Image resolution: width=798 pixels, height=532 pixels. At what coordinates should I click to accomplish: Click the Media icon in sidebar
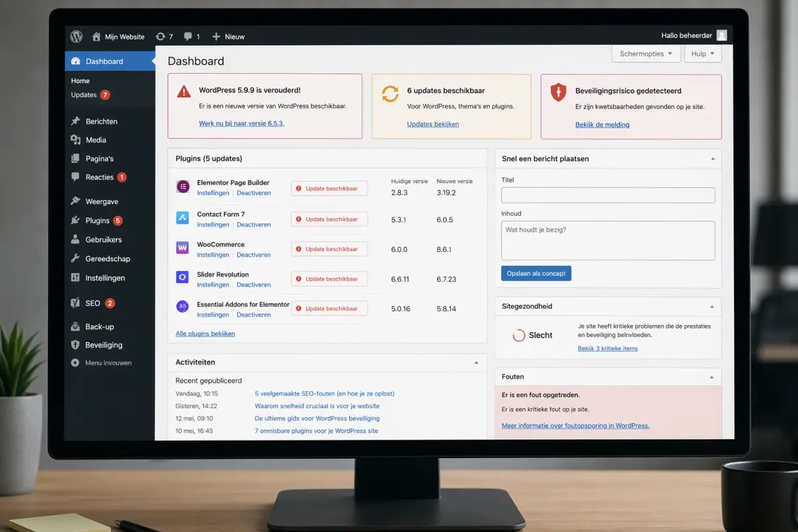75,140
